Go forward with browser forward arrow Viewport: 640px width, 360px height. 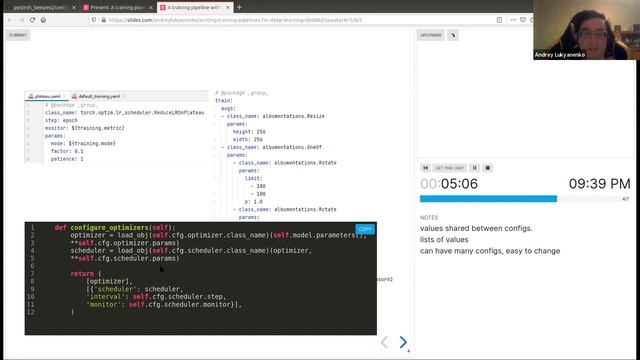coord(21,20)
